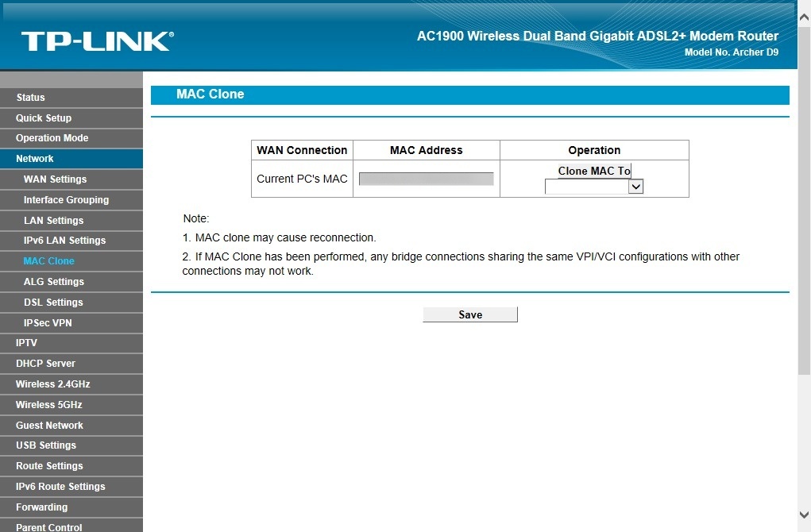The height and width of the screenshot is (532, 811).
Task: Open the Guest Network page
Action: coord(49,425)
